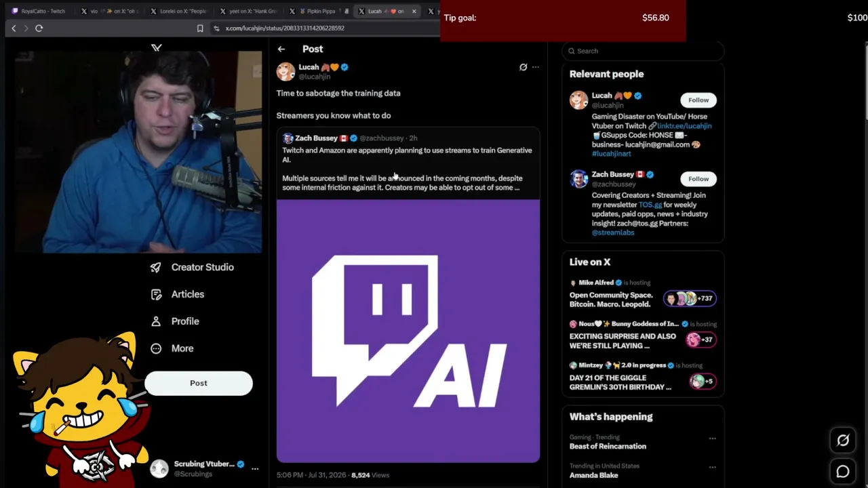Click the @zachbussey handle in the quoted post

[382, 138]
